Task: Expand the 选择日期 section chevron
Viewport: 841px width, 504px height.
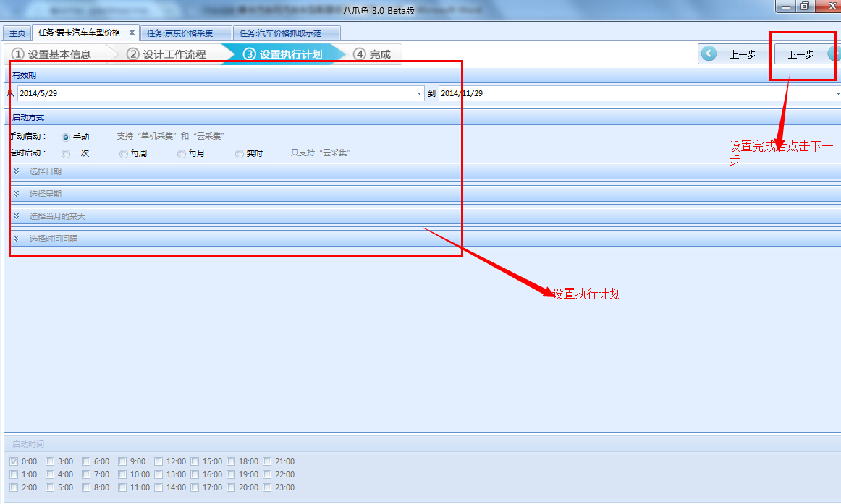Action: (17, 171)
